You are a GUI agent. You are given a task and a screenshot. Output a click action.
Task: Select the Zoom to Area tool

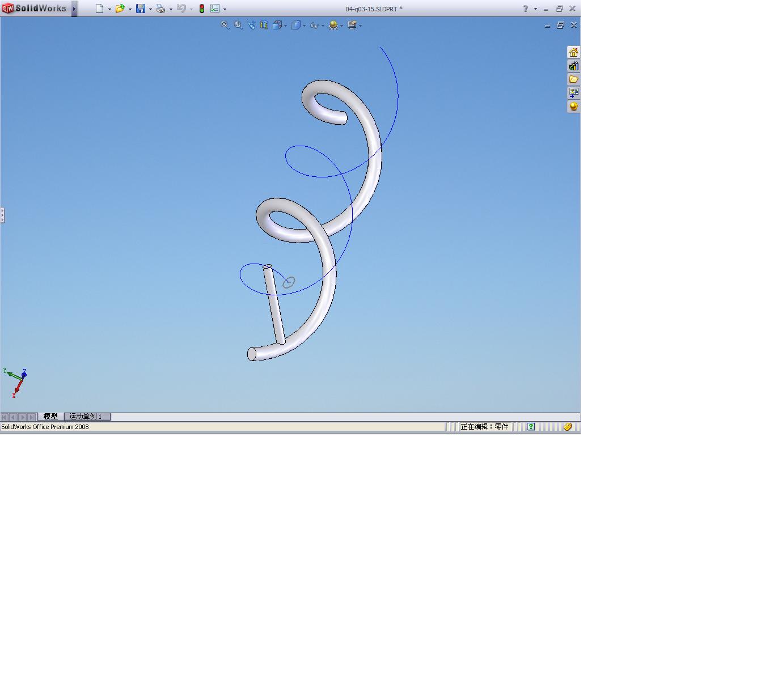(238, 25)
